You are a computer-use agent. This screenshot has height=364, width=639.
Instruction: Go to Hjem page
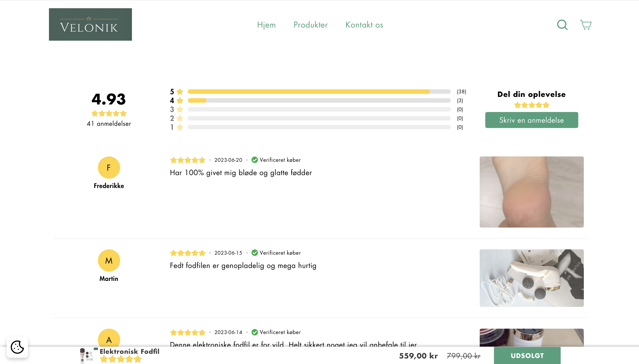coord(266,25)
